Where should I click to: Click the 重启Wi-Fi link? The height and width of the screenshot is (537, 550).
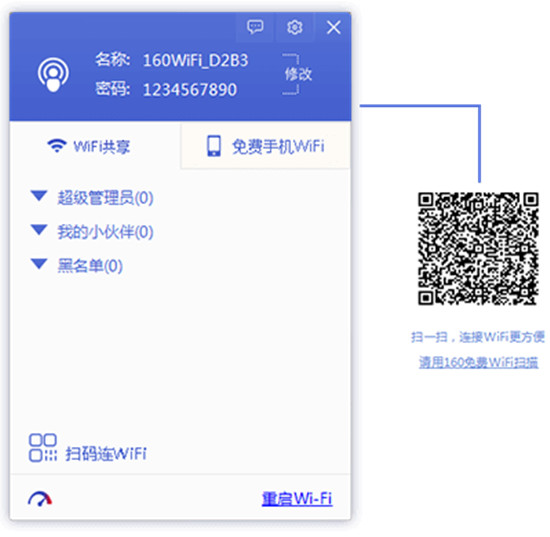tap(297, 498)
